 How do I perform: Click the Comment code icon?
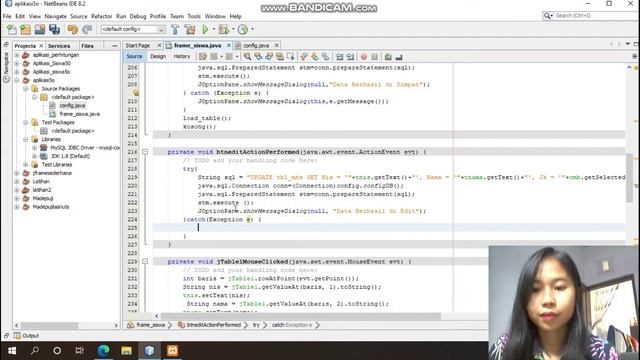388,57
